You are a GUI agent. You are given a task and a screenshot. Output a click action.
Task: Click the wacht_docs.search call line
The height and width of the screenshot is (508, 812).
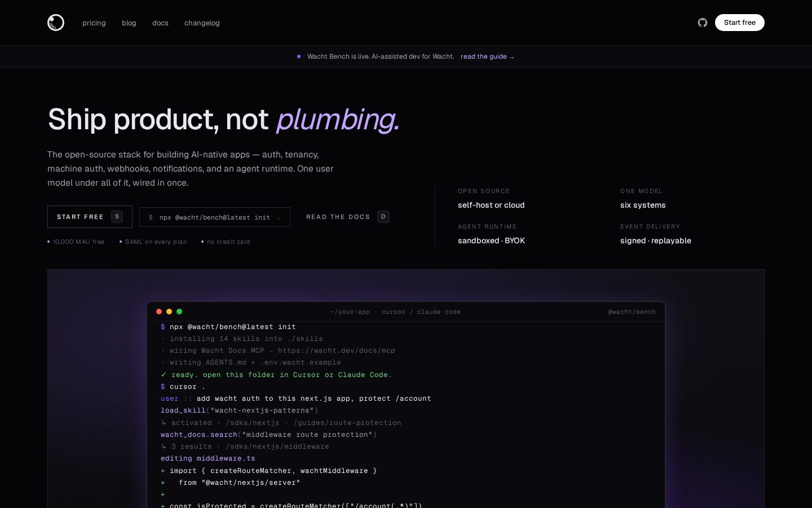tap(269, 435)
